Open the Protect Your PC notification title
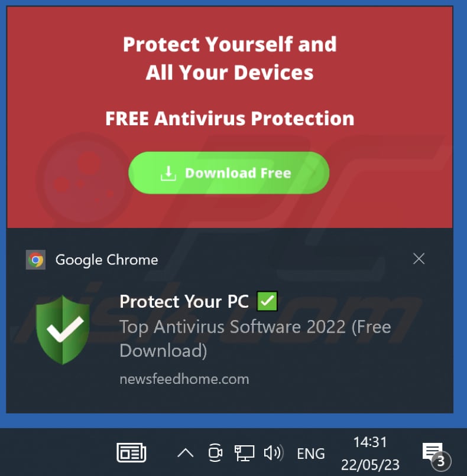The image size is (467, 476). click(x=184, y=301)
